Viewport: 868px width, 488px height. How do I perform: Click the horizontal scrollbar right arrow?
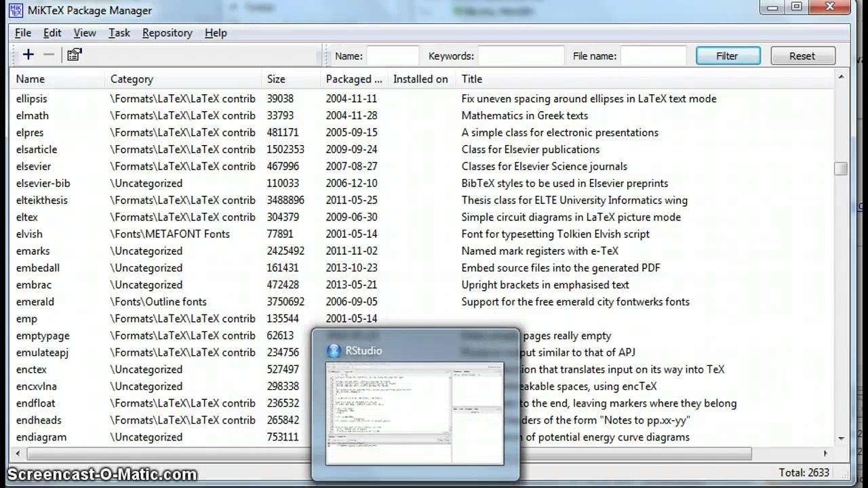pyautogui.click(x=825, y=453)
